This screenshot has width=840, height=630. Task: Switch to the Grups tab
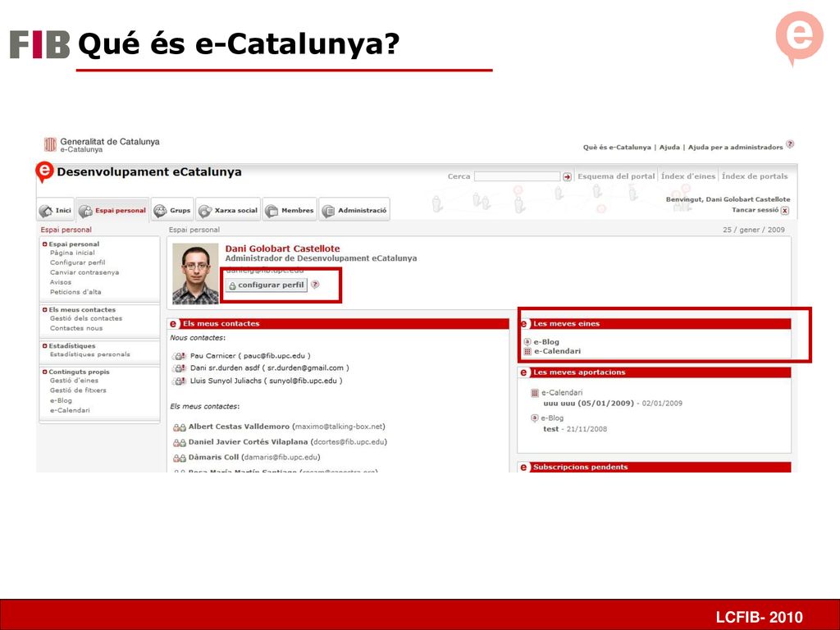coord(172,210)
